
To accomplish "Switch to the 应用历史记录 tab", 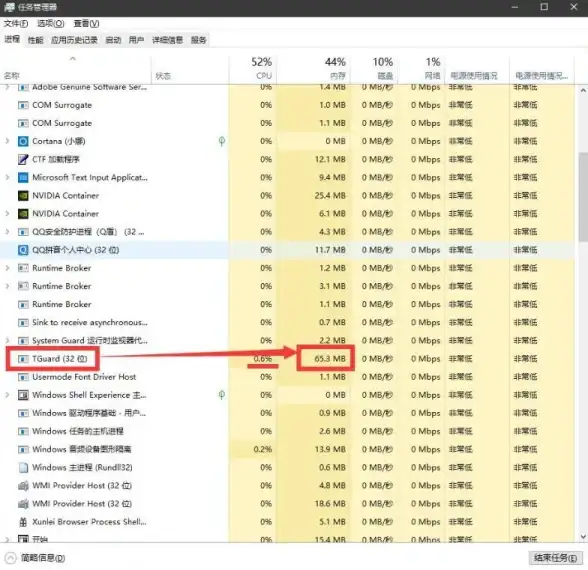I will [x=74, y=40].
